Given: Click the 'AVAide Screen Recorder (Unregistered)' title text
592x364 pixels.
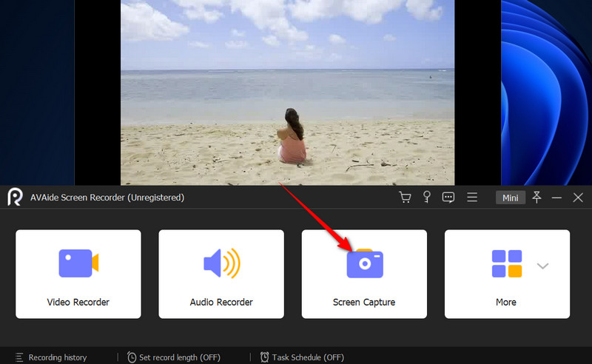Looking at the screenshot, I should [107, 198].
